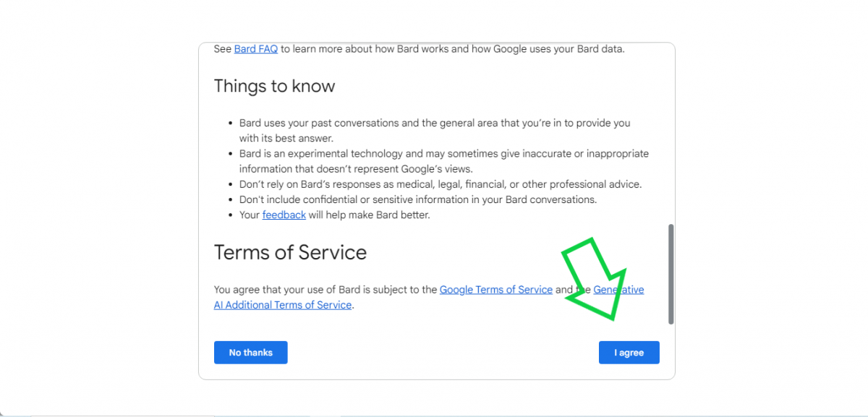Click the text 'will help make Bard better'
Image resolution: width=868 pixels, height=417 pixels.
tap(369, 215)
